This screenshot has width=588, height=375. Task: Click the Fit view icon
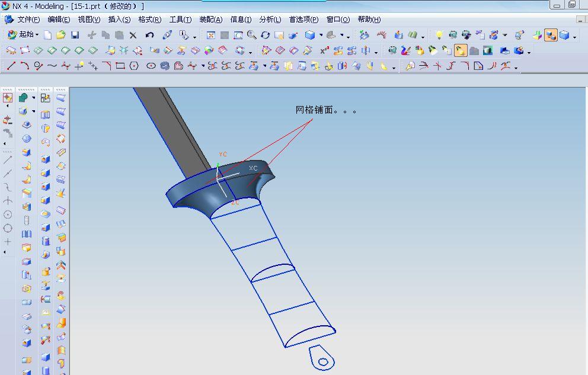(x=211, y=35)
